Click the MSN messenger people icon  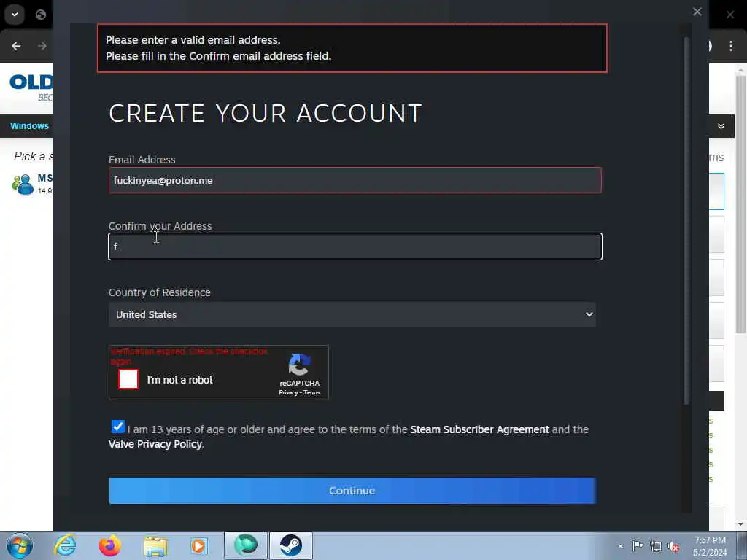[x=23, y=184]
